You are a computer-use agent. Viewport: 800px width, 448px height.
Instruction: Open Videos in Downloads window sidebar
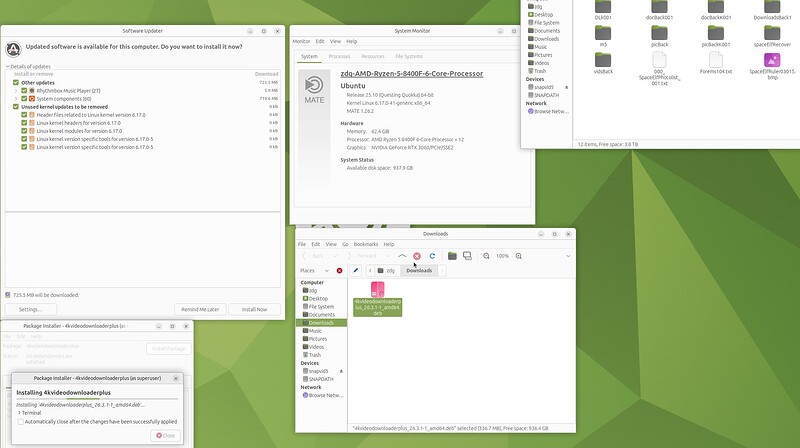[313, 347]
